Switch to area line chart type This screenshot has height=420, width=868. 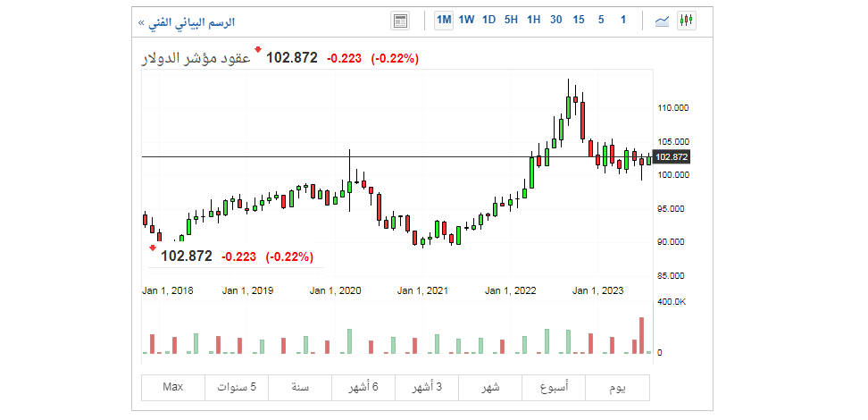(x=663, y=21)
